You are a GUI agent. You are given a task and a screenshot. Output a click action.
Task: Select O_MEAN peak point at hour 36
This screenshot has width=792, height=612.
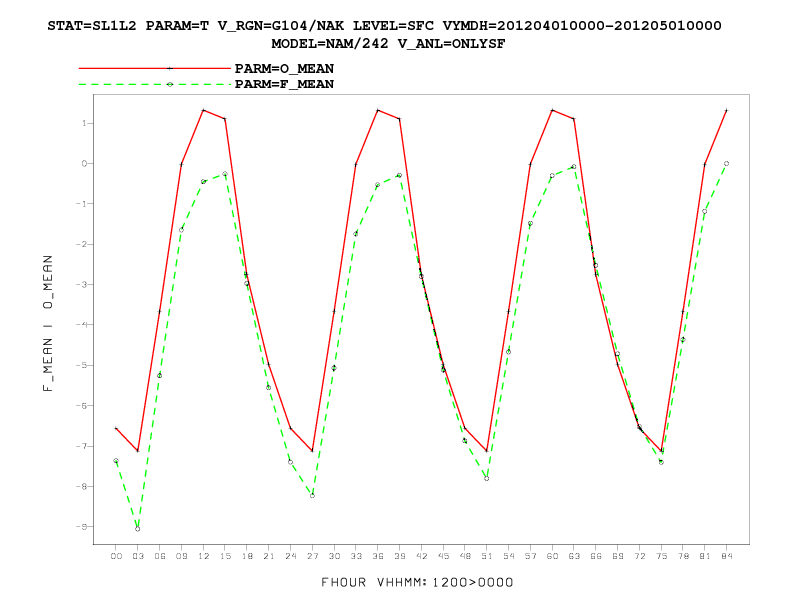(x=377, y=110)
